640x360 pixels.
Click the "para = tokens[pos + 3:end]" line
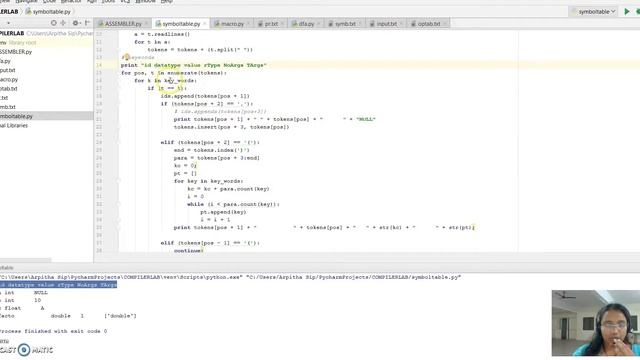click(x=217, y=158)
